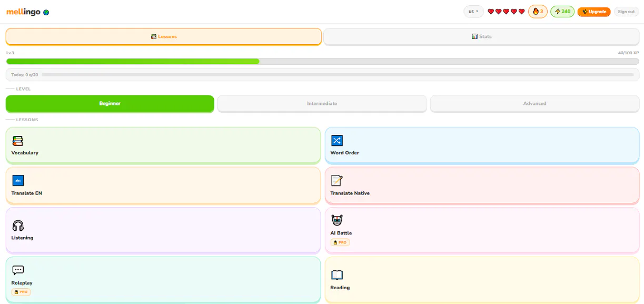Open the Roleplay lesson

pos(163,279)
